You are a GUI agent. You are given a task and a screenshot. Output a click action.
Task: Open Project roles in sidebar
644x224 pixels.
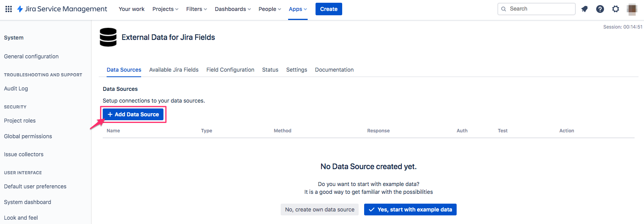click(x=20, y=121)
